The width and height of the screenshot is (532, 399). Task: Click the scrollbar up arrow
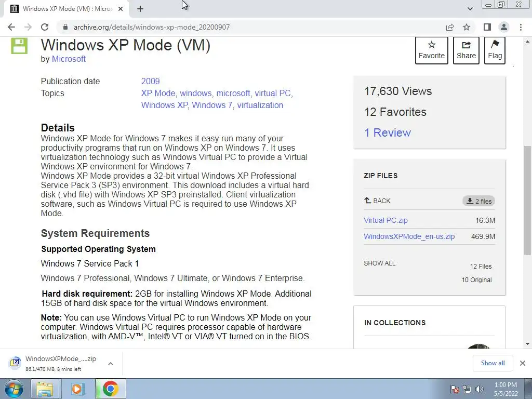coord(527,42)
